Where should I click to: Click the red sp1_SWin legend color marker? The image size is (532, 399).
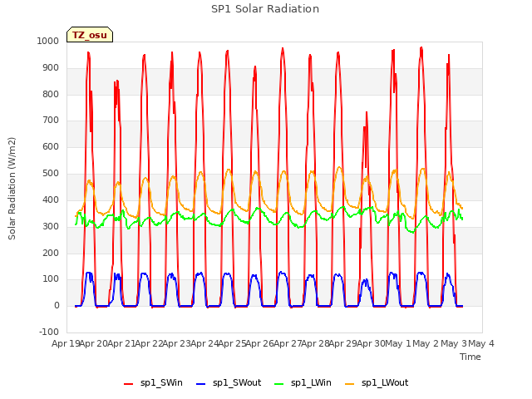coord(129,384)
